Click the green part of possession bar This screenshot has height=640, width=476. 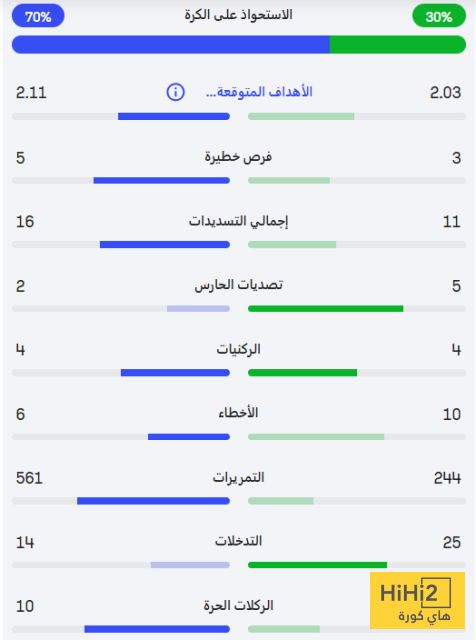pos(398,44)
